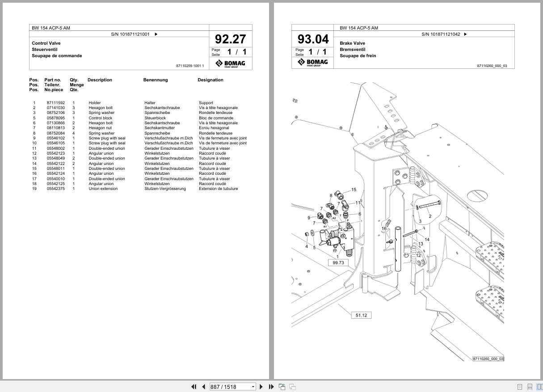This screenshot has height=392, width=543.
Task: Click the BOMAG logo on left page
Action: (x=230, y=63)
